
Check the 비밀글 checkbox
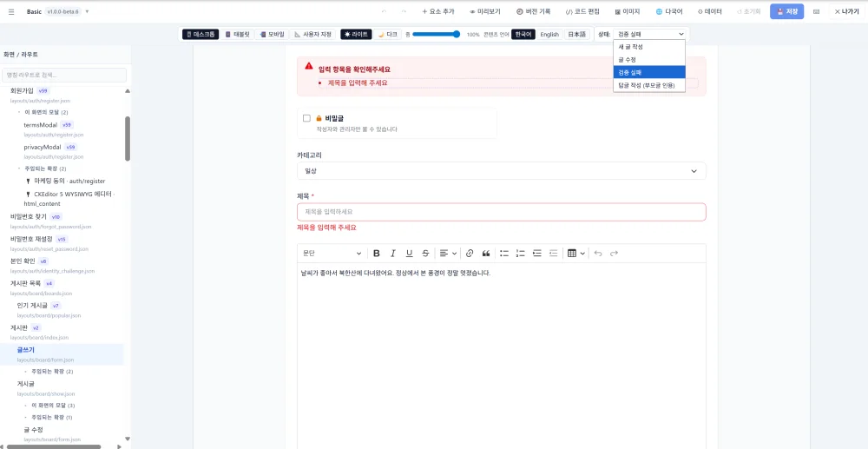coord(306,118)
